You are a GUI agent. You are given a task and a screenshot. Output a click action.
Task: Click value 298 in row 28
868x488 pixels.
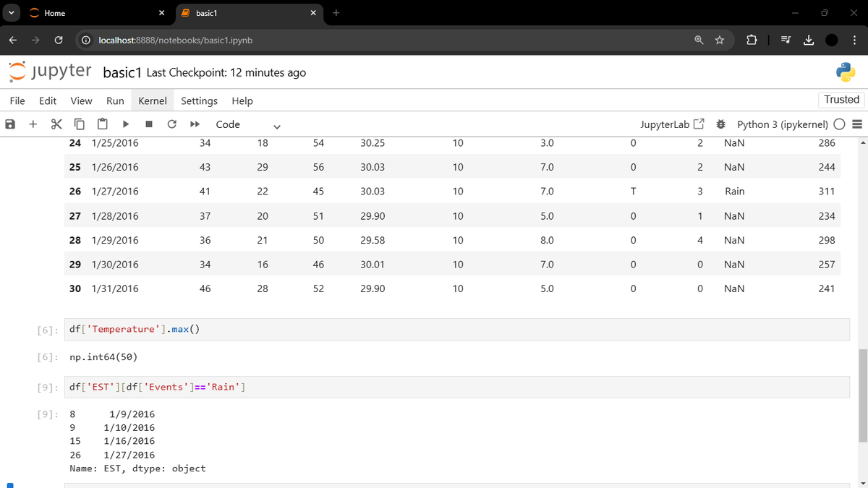click(x=827, y=240)
